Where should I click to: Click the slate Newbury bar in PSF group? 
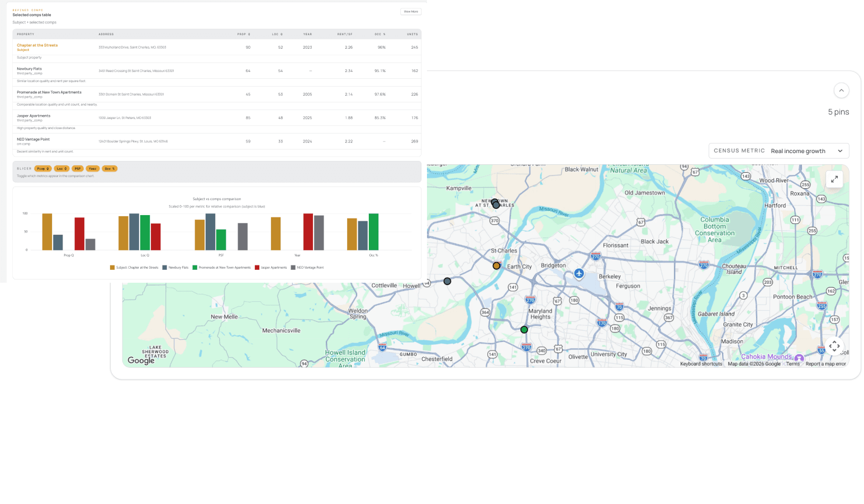pyautogui.click(x=210, y=232)
